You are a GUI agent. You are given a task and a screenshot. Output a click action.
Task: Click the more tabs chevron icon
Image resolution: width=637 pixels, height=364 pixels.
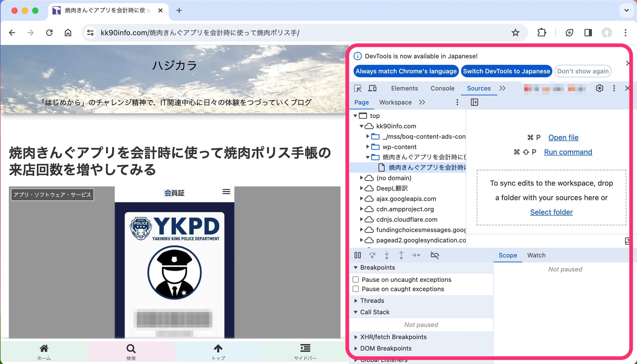tap(503, 88)
